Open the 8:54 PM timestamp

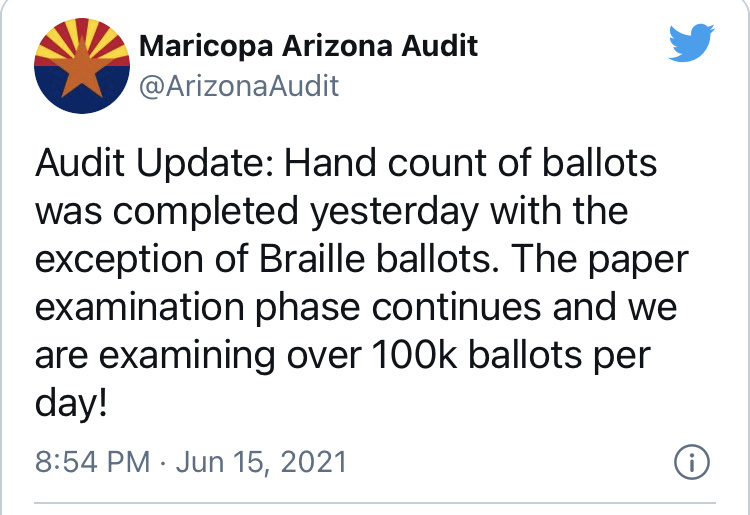pyautogui.click(x=93, y=462)
